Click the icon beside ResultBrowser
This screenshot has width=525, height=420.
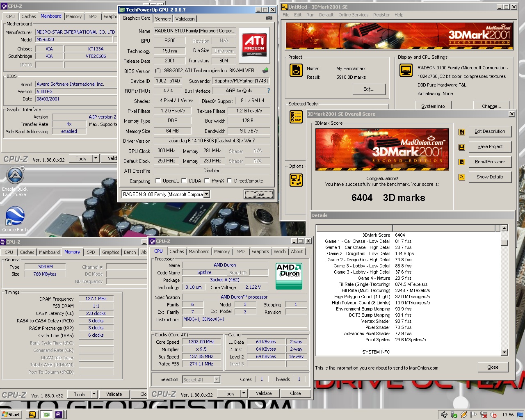coord(462,162)
